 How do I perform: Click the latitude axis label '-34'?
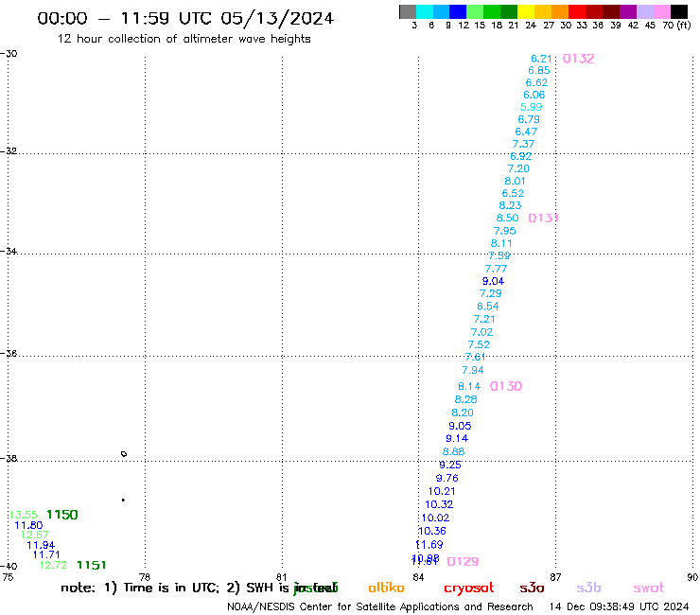point(9,252)
